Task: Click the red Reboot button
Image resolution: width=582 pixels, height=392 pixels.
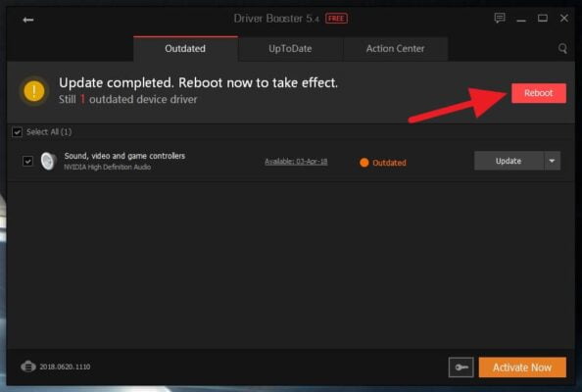Action: point(539,93)
